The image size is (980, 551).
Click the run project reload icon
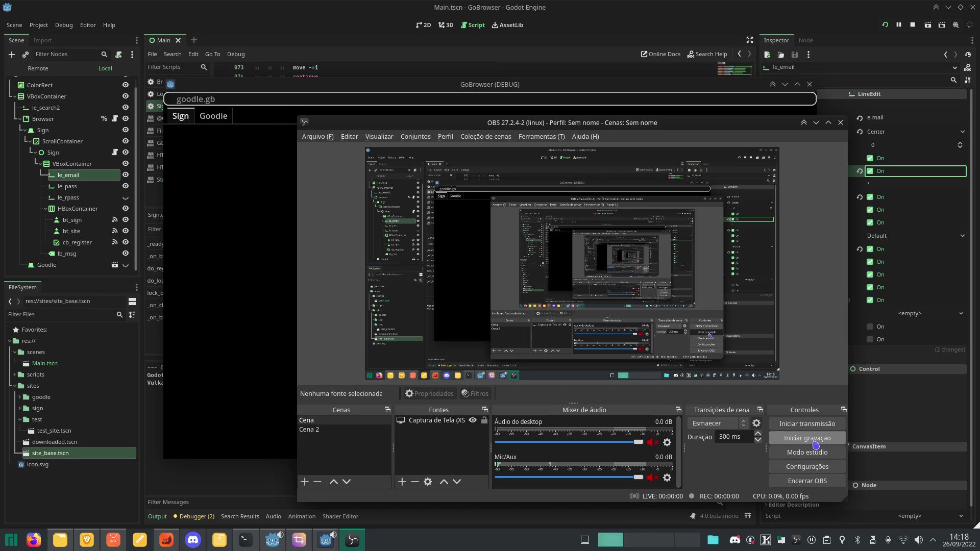(x=885, y=25)
